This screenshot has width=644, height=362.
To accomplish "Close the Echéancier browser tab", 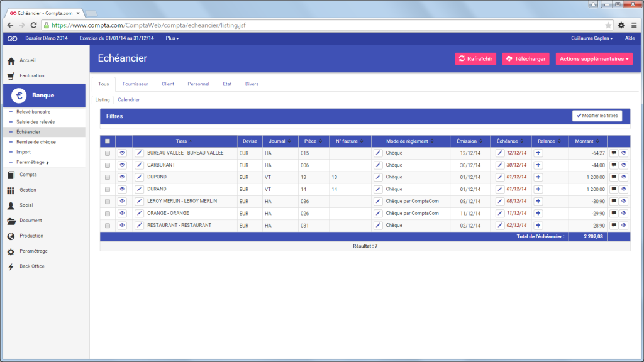I will coord(78,13).
